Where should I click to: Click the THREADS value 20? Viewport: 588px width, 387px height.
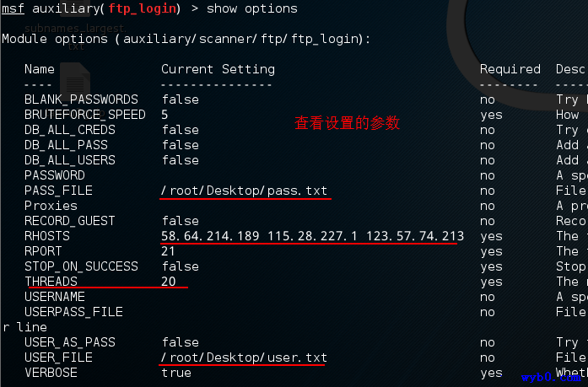coord(169,282)
